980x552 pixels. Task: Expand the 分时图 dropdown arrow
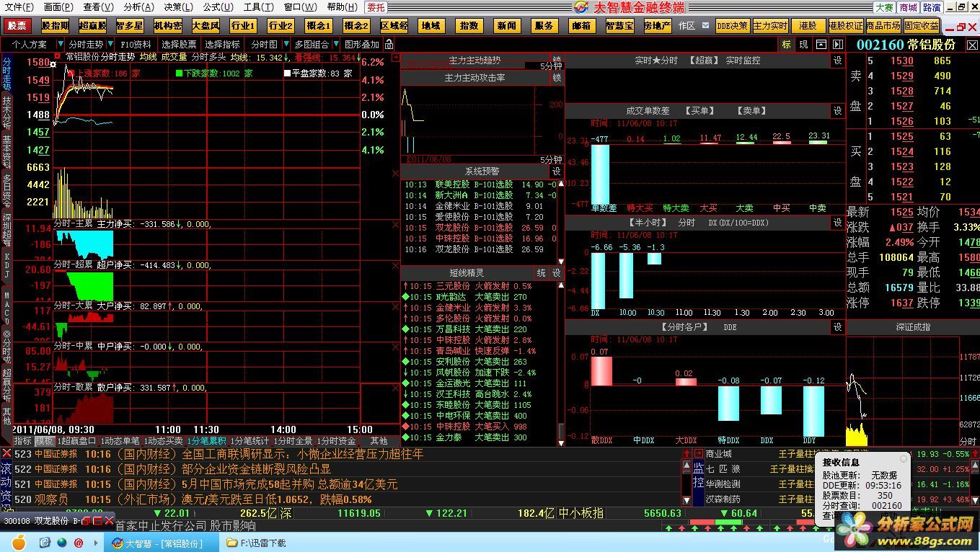[x=285, y=45]
